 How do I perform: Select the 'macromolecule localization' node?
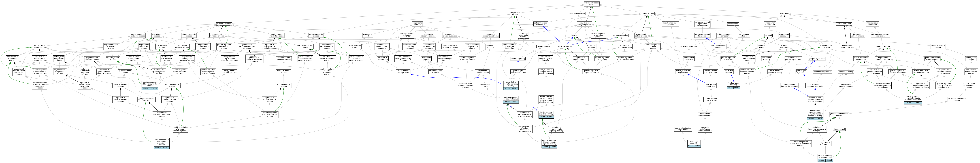click(872, 24)
